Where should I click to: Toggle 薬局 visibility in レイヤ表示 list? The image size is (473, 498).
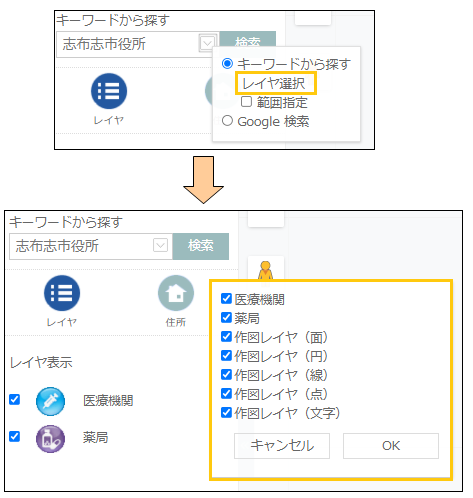click(14, 436)
